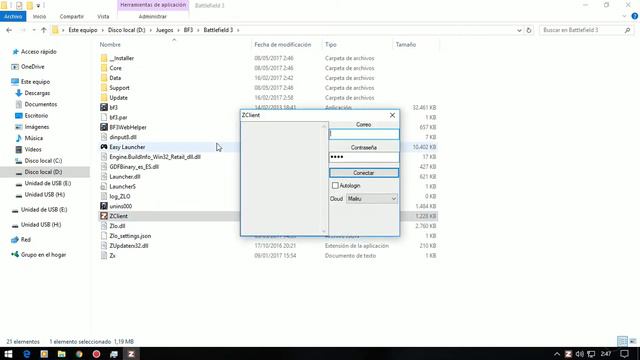Select the bf3 application icon
The image size is (640, 360).
tap(104, 107)
